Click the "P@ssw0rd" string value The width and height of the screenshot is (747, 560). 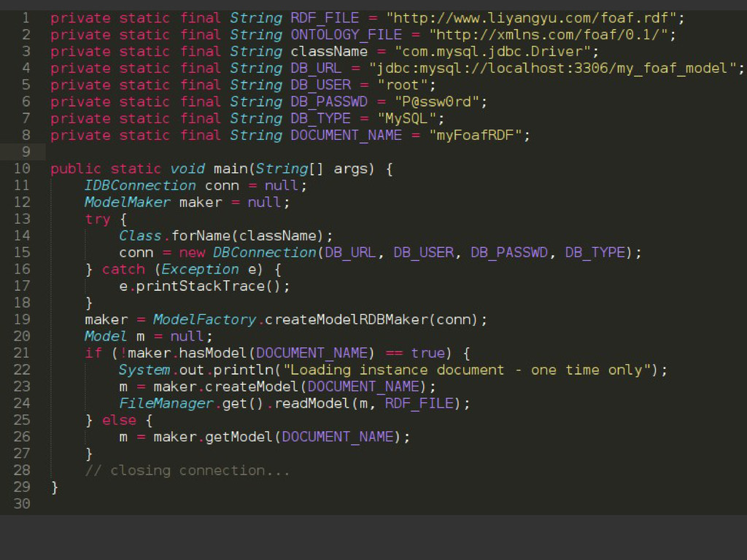437,101
